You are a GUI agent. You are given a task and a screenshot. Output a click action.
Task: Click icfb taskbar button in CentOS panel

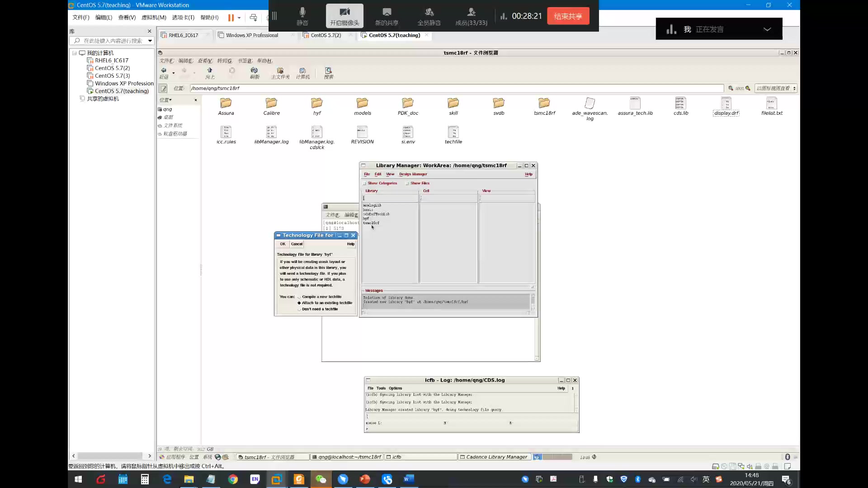[421, 457]
